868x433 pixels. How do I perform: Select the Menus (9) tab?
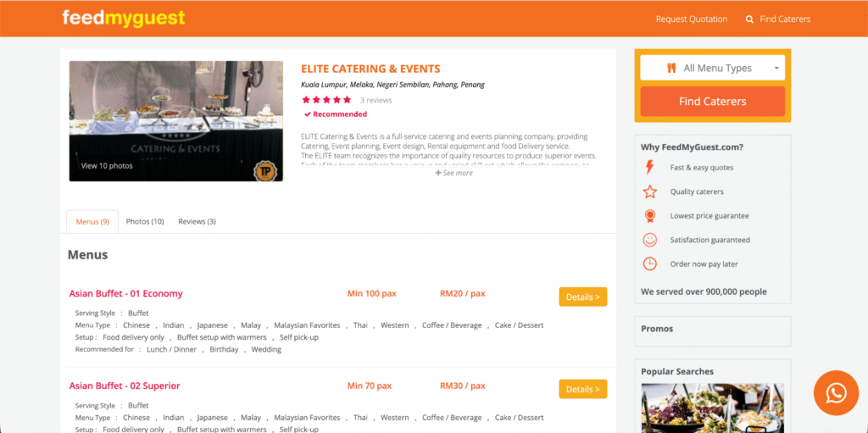click(92, 222)
